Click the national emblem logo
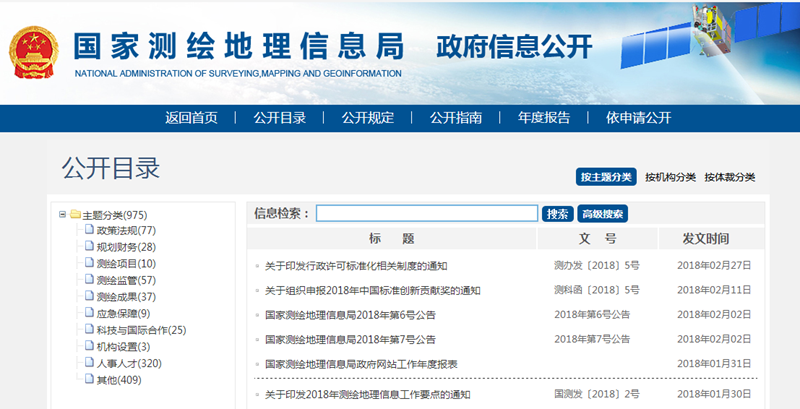 click(32, 52)
